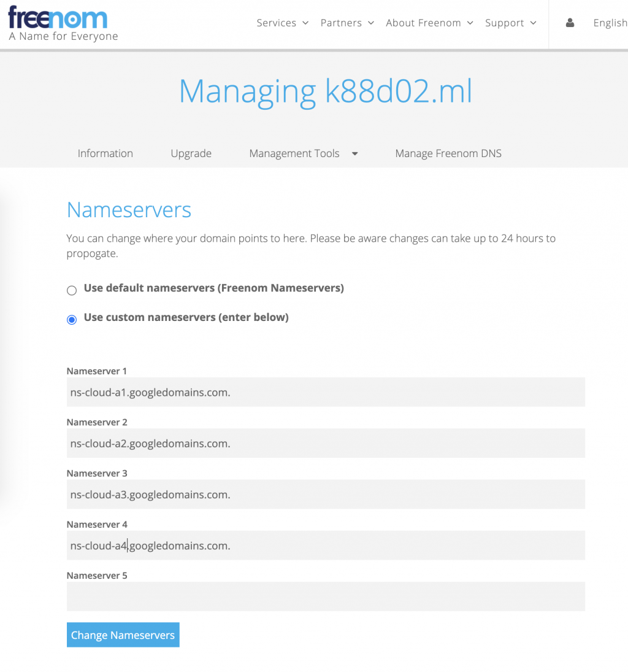628x672 pixels.
Task: Expand the Services dropdown chevron
Action: coord(305,23)
